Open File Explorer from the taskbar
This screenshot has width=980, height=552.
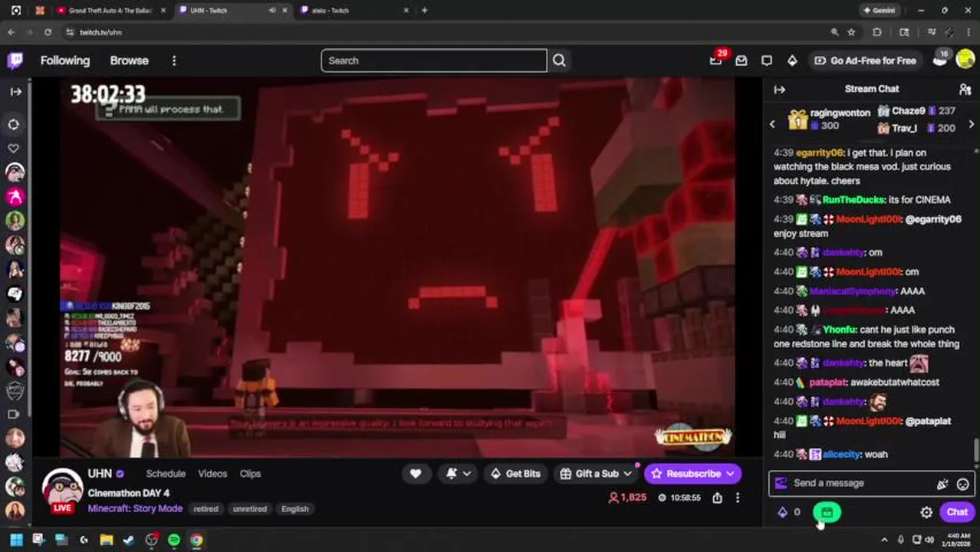106,540
